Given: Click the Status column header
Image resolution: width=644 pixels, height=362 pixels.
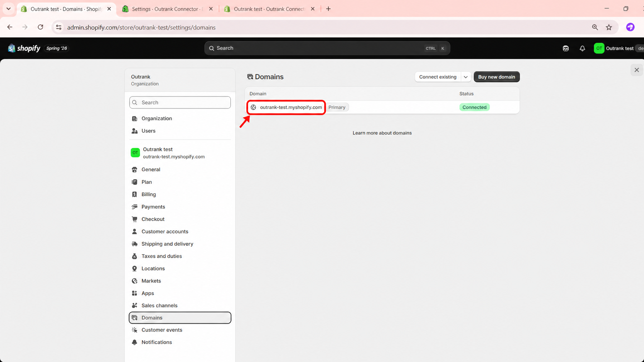Looking at the screenshot, I should click(466, 94).
